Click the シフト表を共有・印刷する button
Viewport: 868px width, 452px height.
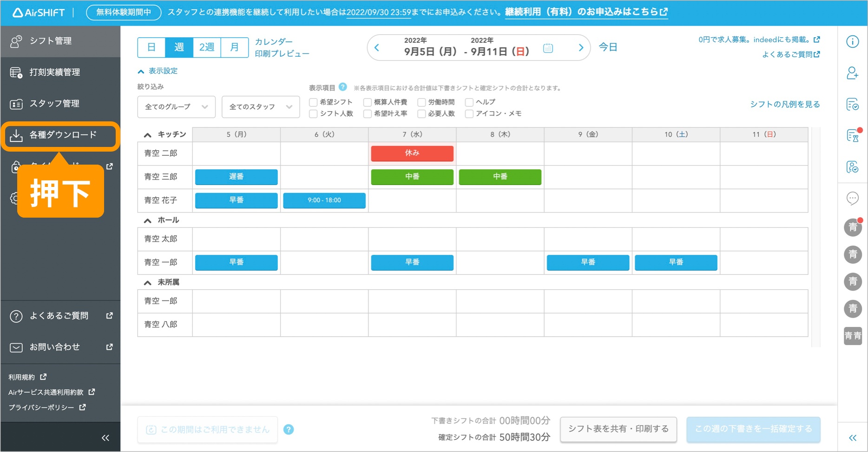coord(618,429)
